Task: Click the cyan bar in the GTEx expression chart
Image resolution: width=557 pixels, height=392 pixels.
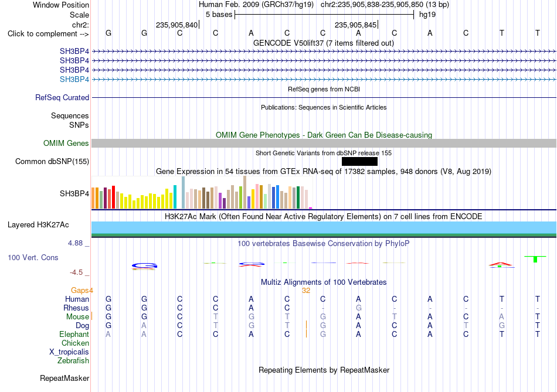Action: tap(175, 197)
